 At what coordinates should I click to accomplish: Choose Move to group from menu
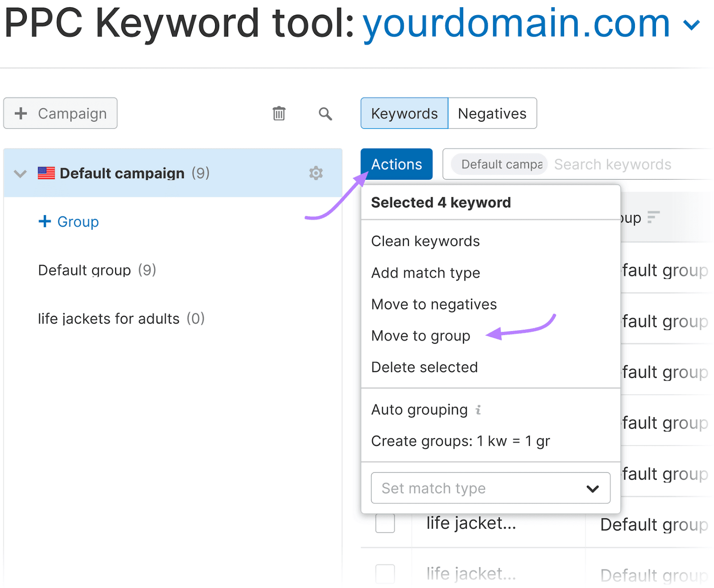tap(420, 335)
